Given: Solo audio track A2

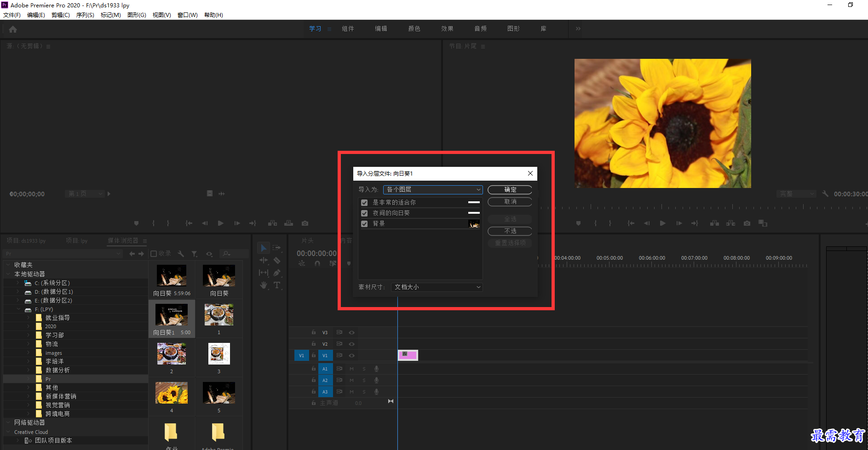Looking at the screenshot, I should (x=364, y=380).
